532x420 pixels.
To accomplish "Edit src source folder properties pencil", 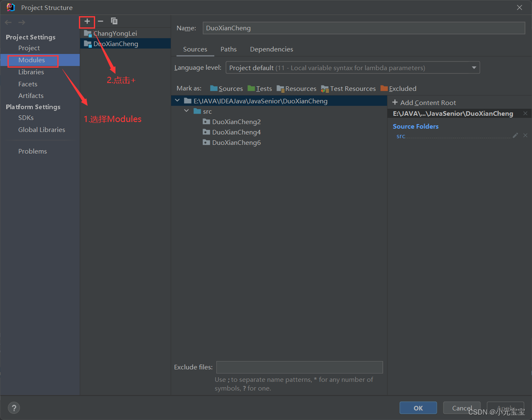I will (515, 135).
